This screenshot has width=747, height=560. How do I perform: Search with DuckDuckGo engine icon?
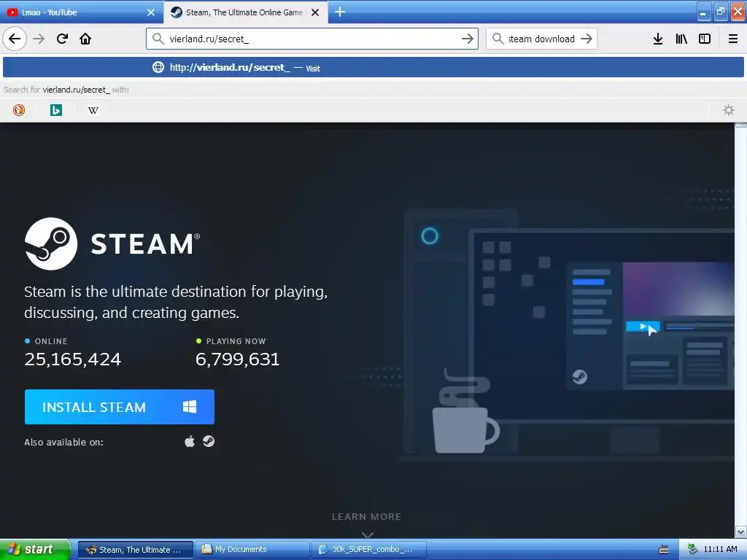tap(18, 110)
